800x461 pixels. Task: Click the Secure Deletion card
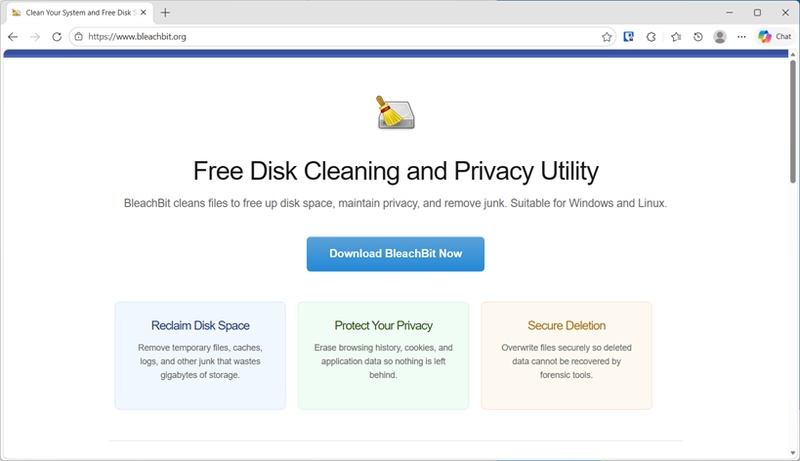[566, 355]
